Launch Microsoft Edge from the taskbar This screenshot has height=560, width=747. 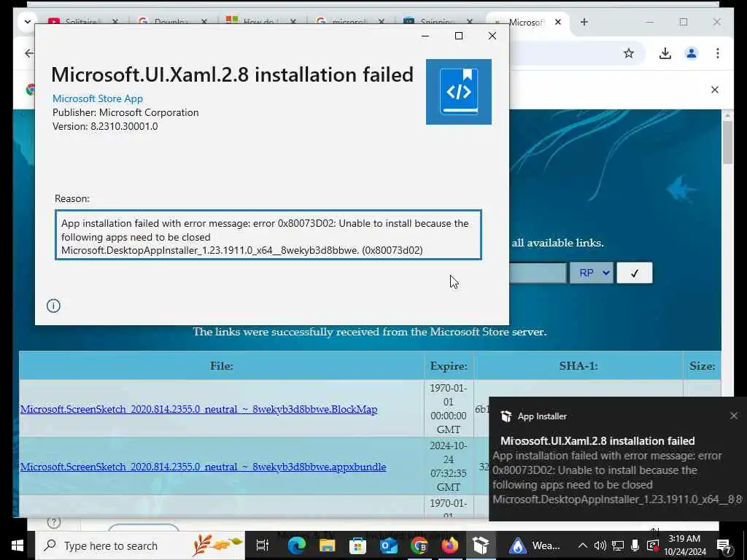click(296, 545)
